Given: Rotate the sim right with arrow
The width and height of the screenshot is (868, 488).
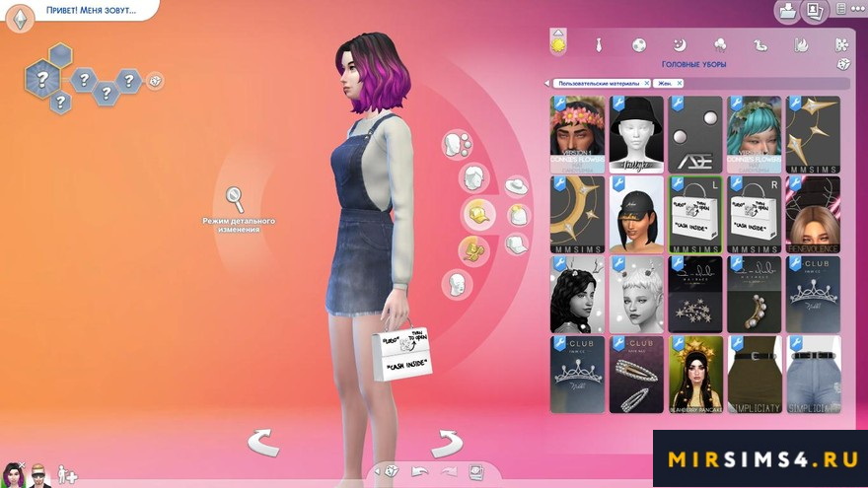Looking at the screenshot, I should tap(447, 444).
